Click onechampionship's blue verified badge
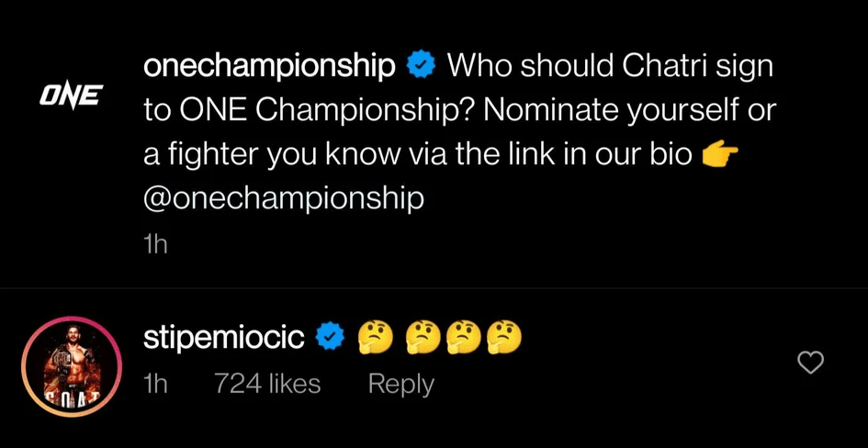This screenshot has width=868, height=448. (x=421, y=66)
